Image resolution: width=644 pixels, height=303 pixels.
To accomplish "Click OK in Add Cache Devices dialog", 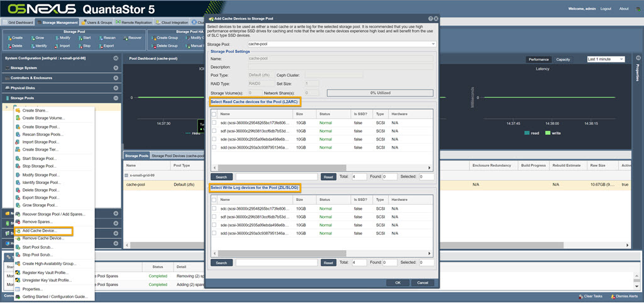I will point(397,283).
